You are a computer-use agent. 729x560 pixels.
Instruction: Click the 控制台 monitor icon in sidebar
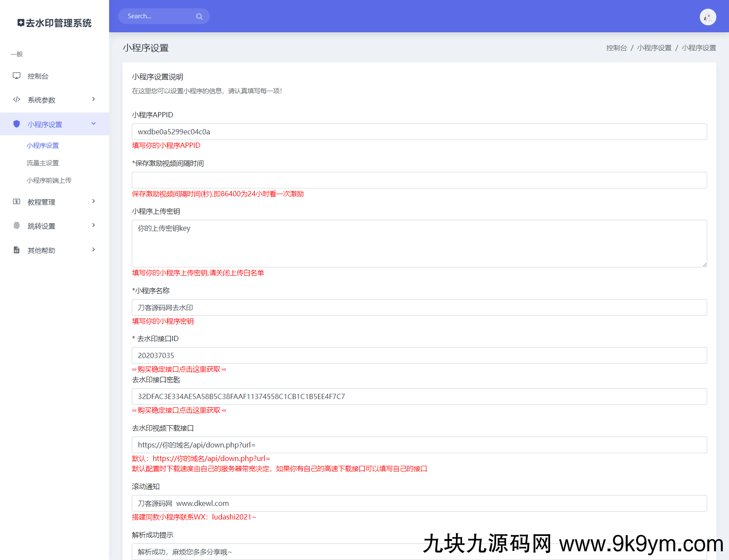[17, 76]
